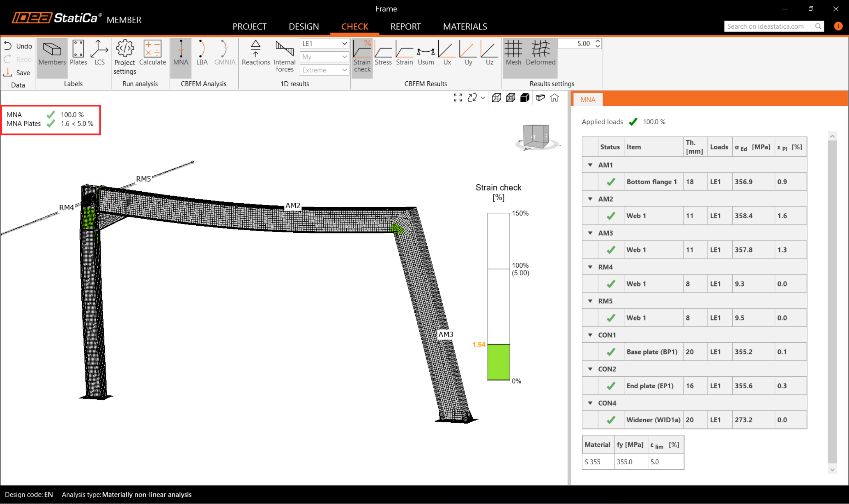Open the MATERIALS tab
Screen dimensions: 849x504
465,27
